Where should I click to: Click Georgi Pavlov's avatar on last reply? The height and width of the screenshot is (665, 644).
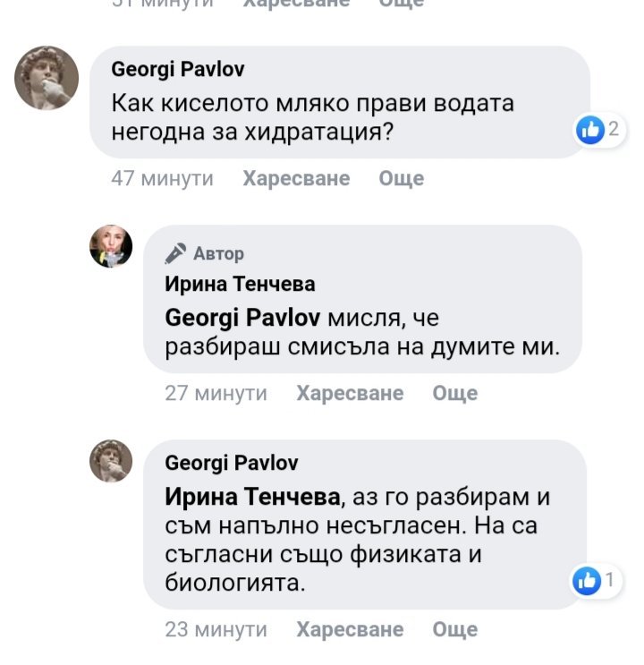coord(111,462)
